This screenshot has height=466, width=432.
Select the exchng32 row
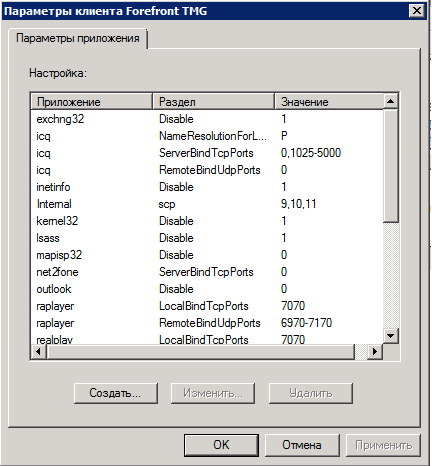[x=207, y=119]
